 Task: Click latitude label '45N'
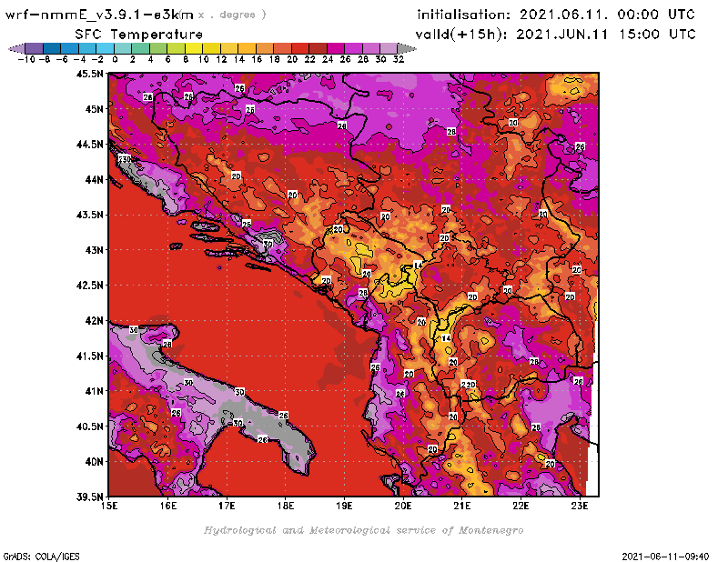[95, 109]
